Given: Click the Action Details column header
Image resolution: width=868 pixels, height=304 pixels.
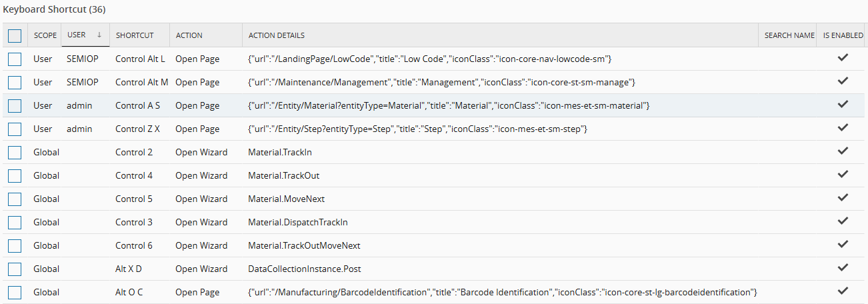Looking at the screenshot, I should pos(277,35).
